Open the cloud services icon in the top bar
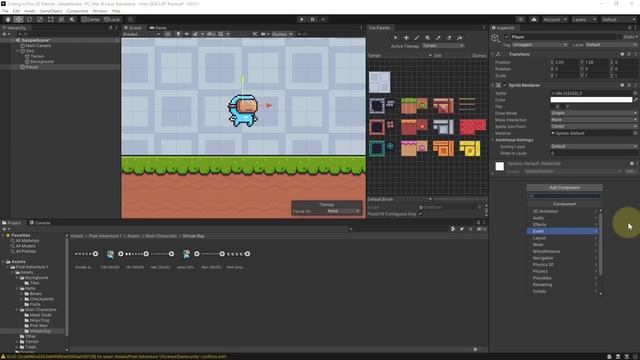Image resolution: width=640 pixels, height=360 pixels. pyautogui.click(x=533, y=19)
